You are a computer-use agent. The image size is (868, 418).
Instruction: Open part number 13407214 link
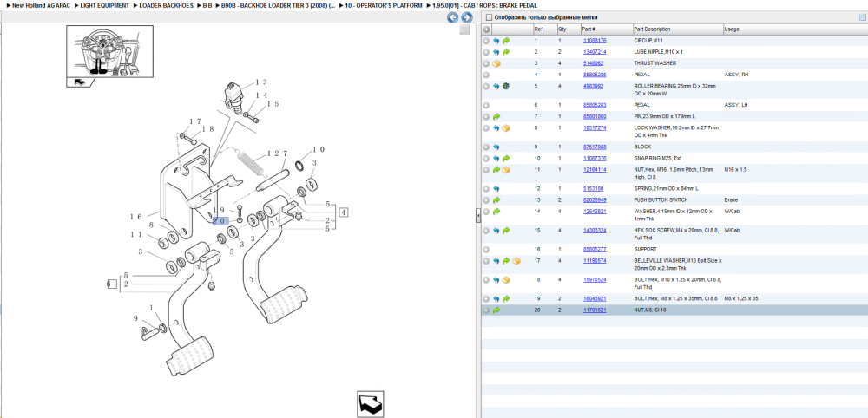(595, 52)
